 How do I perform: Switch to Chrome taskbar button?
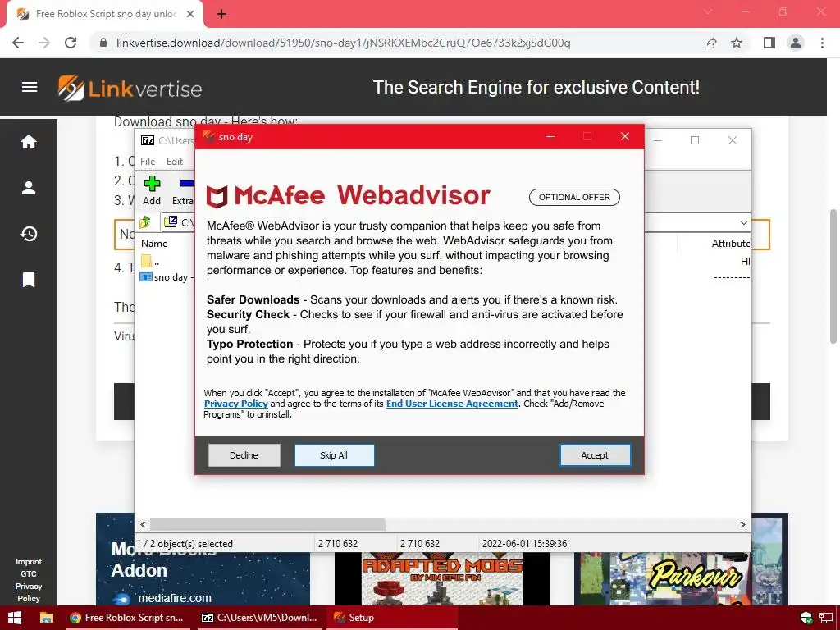tap(126, 618)
